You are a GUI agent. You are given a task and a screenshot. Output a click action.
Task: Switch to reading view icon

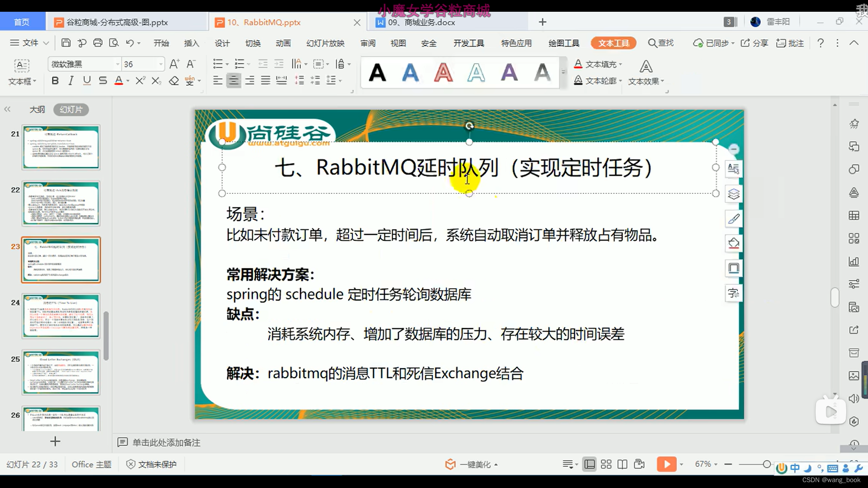pyautogui.click(x=622, y=464)
